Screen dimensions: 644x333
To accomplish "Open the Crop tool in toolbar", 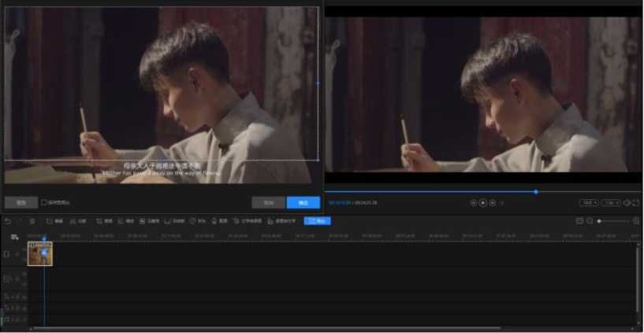I will [x=104, y=221].
